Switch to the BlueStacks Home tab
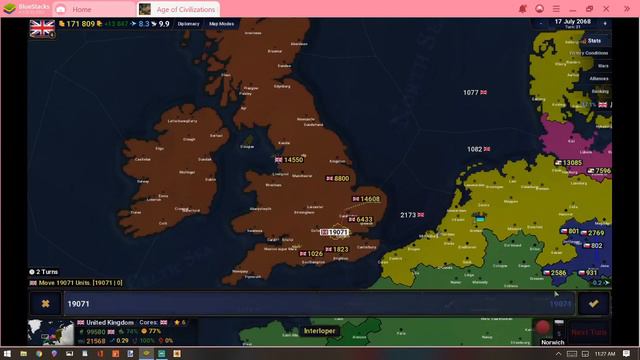Screen dimensions: 640x360 (94, 9)
